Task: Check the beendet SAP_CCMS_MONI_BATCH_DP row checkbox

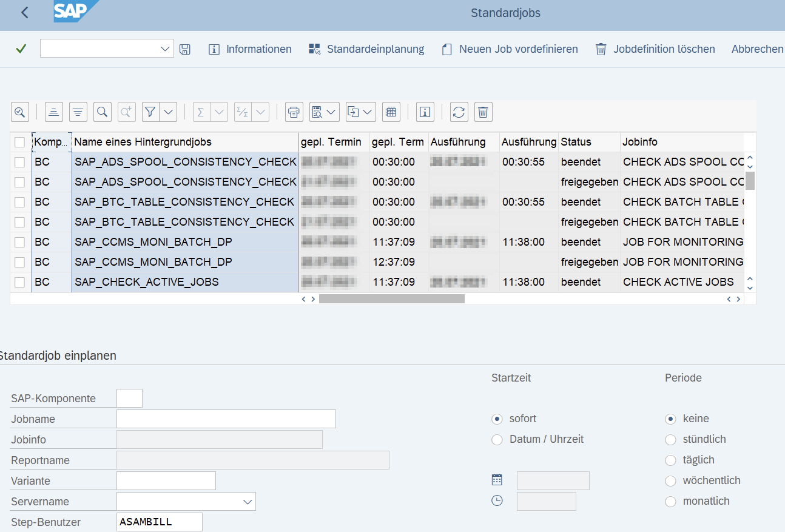Action: [x=20, y=242]
